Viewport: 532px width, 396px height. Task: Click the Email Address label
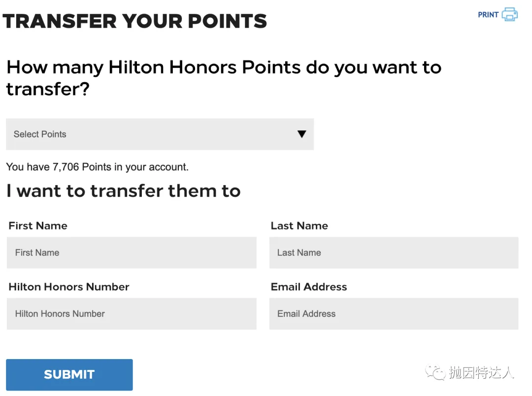click(309, 287)
